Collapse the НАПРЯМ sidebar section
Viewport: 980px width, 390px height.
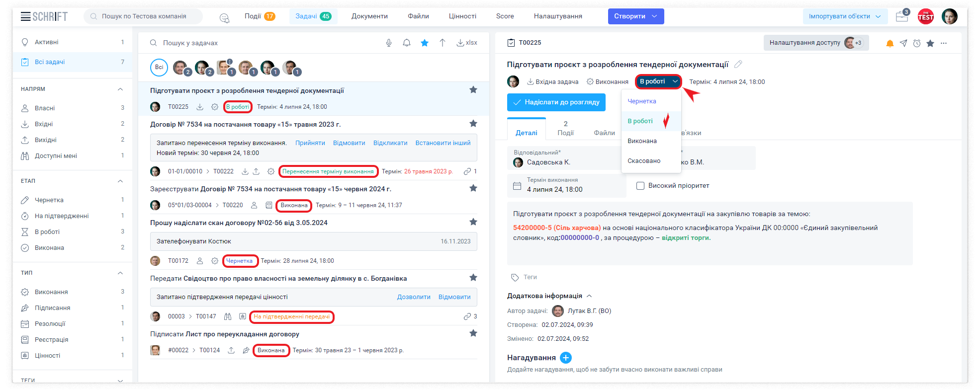pyautogui.click(x=120, y=89)
